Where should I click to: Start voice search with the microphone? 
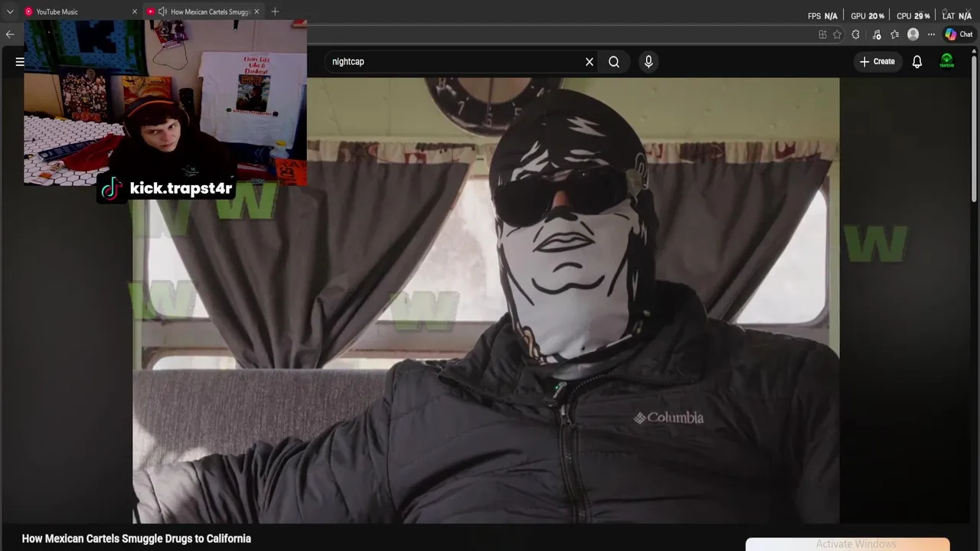pyautogui.click(x=648, y=62)
